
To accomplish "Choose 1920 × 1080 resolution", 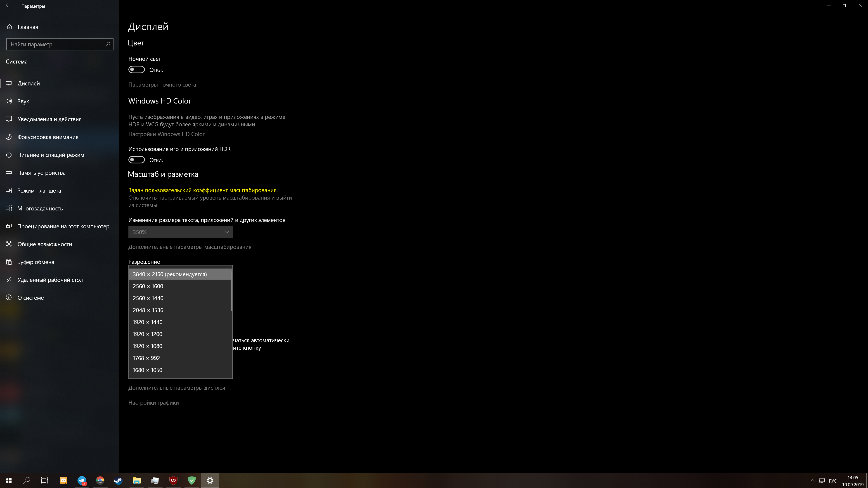I will [180, 346].
